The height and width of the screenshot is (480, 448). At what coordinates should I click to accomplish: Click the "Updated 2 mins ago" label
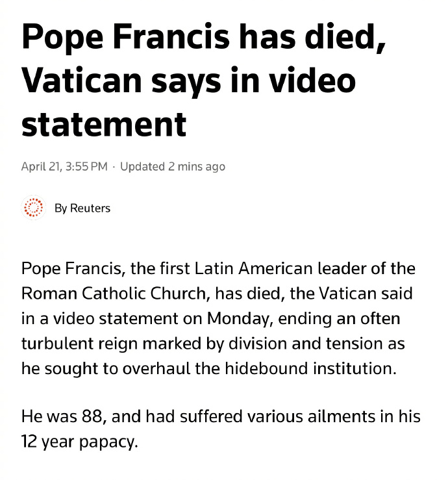[x=173, y=166]
